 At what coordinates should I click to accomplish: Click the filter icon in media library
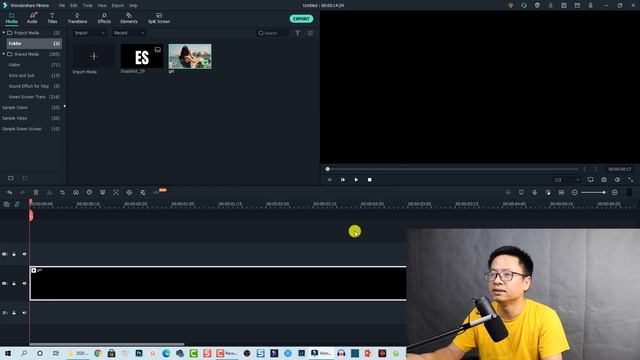coord(298,33)
